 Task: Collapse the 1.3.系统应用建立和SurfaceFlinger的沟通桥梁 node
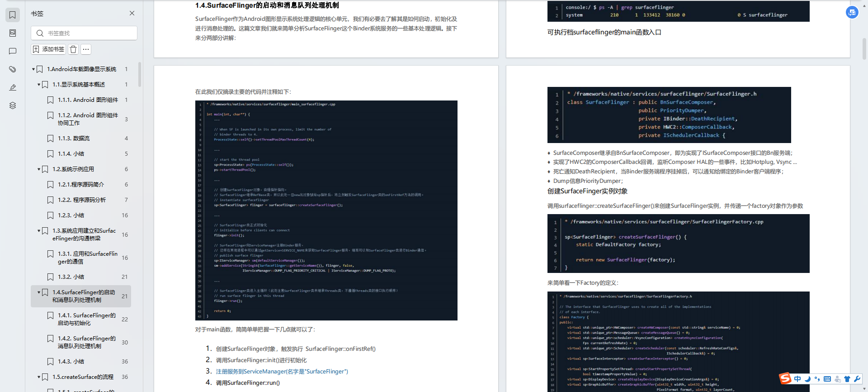tap(39, 231)
